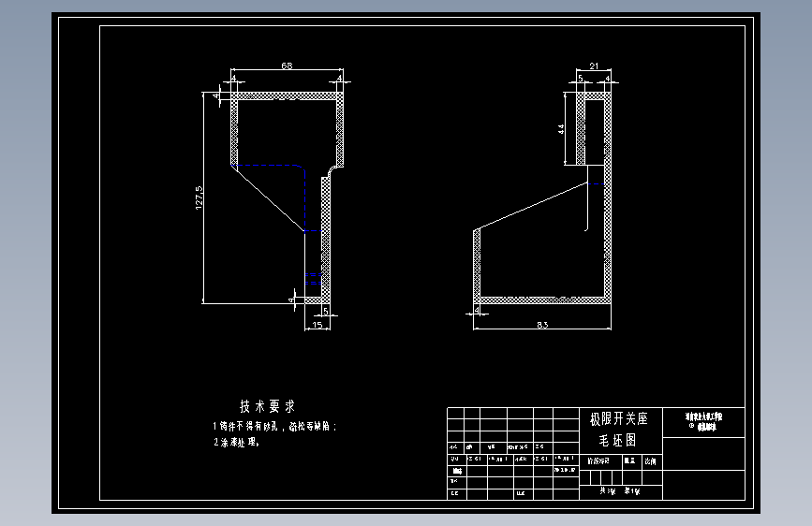This screenshot has width=812, height=526.
Task: Click the 83 base length dimension
Action: click(542, 325)
